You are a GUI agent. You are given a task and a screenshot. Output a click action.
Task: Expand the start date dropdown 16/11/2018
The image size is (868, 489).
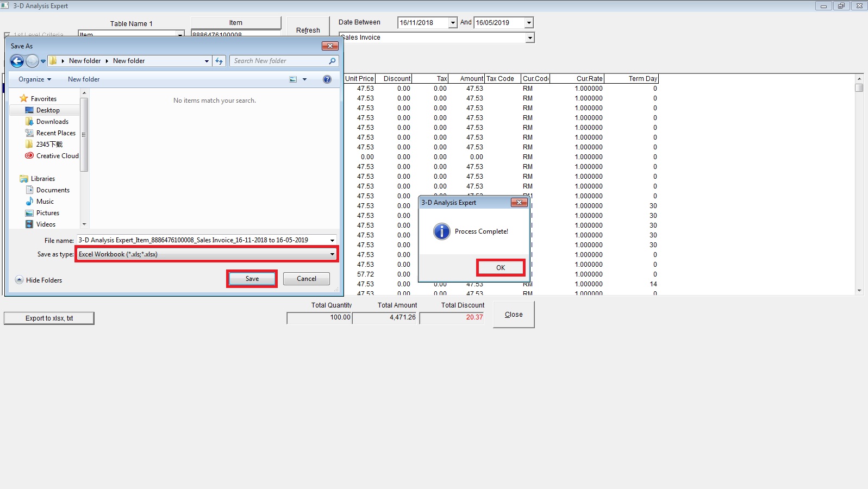coord(453,23)
